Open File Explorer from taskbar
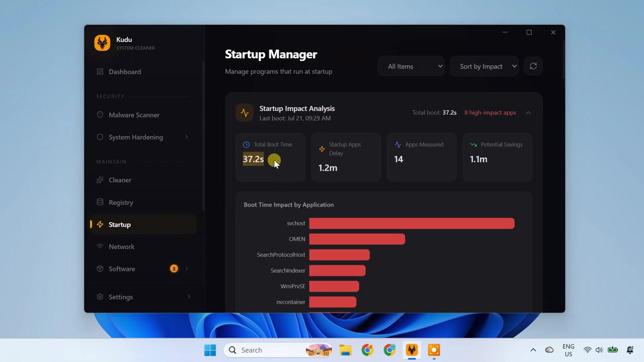The height and width of the screenshot is (362, 644). pyautogui.click(x=345, y=350)
